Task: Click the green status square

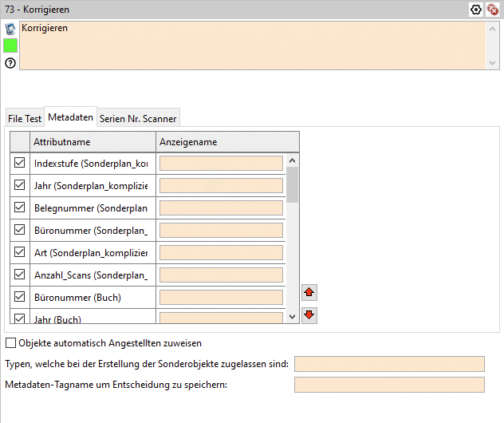Action: tap(10, 45)
